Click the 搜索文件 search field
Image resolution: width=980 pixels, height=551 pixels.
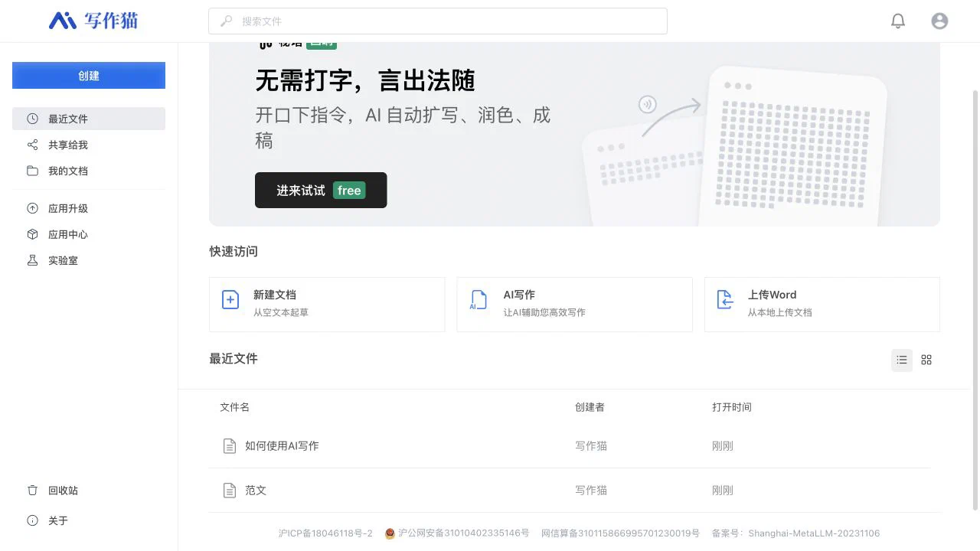[438, 21]
